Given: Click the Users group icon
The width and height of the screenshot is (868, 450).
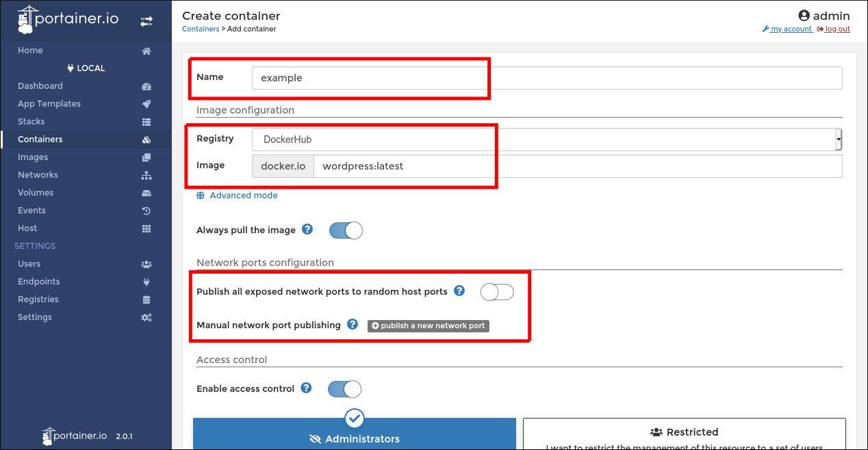Looking at the screenshot, I should [146, 263].
